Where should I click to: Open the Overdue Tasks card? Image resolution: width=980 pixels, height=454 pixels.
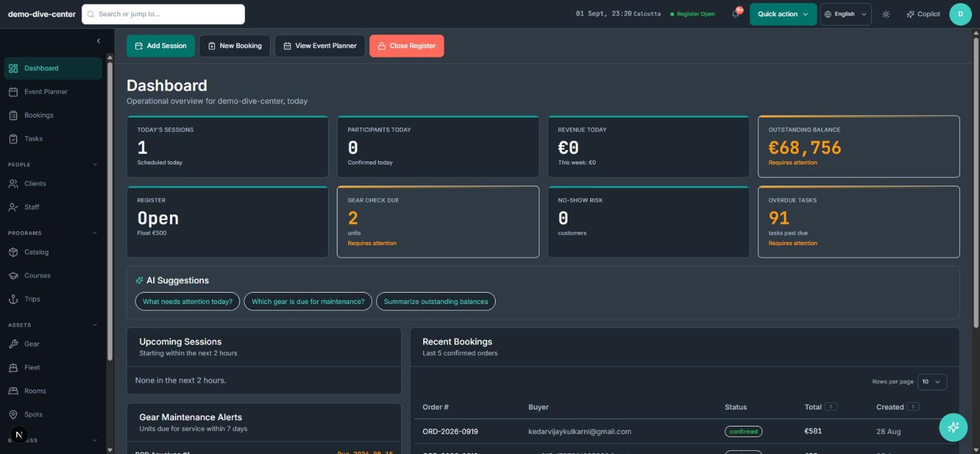coord(859,222)
